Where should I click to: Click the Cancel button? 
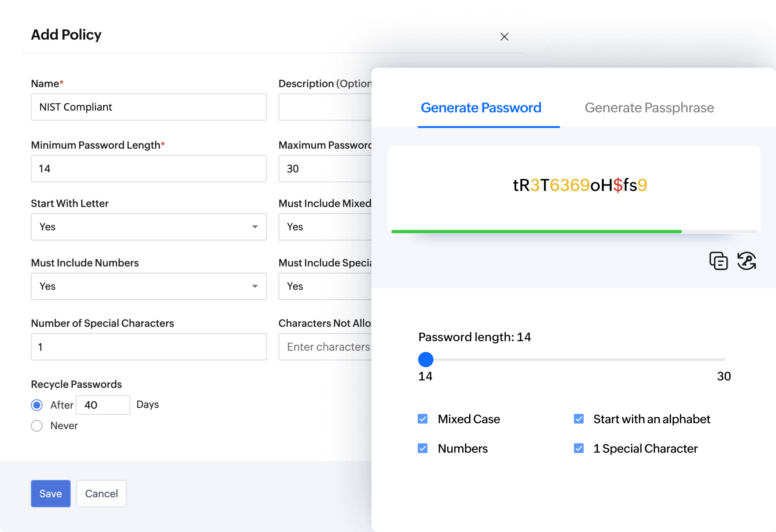(x=101, y=493)
